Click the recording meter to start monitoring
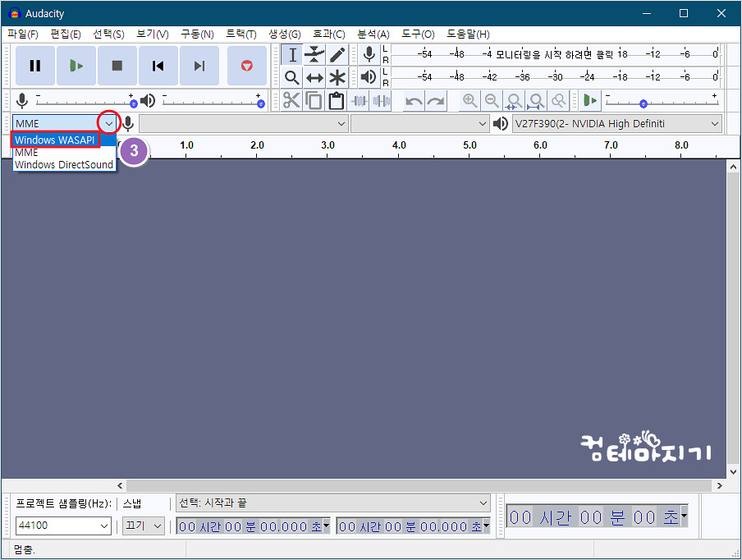 tap(555, 54)
